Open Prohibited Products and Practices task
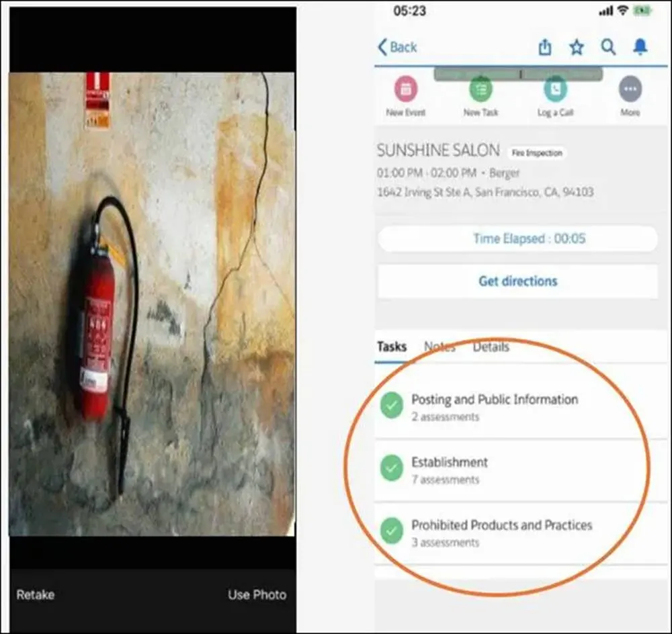The image size is (672, 634). click(x=521, y=533)
